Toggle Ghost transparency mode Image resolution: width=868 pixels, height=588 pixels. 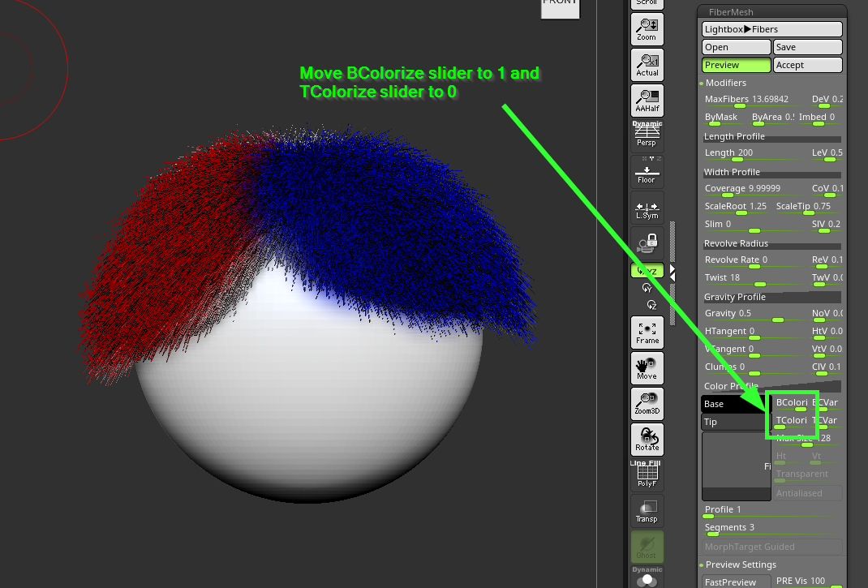pos(647,547)
